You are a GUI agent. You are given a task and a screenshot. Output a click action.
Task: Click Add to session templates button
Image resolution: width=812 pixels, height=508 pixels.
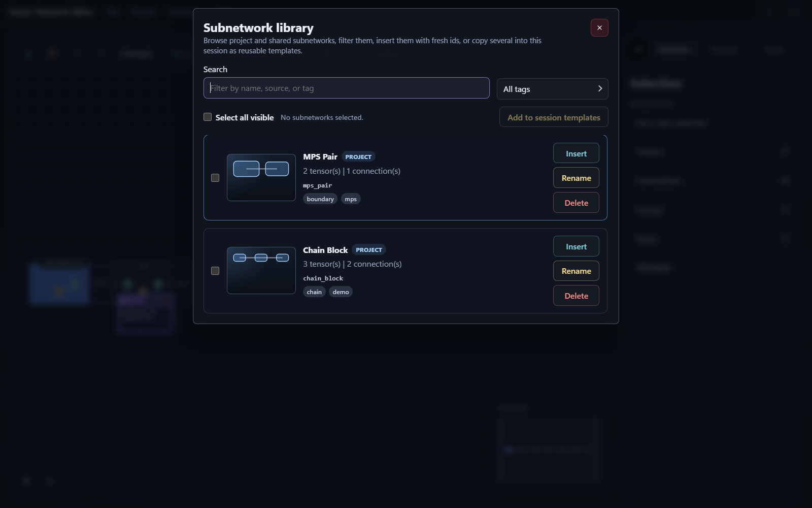554,117
